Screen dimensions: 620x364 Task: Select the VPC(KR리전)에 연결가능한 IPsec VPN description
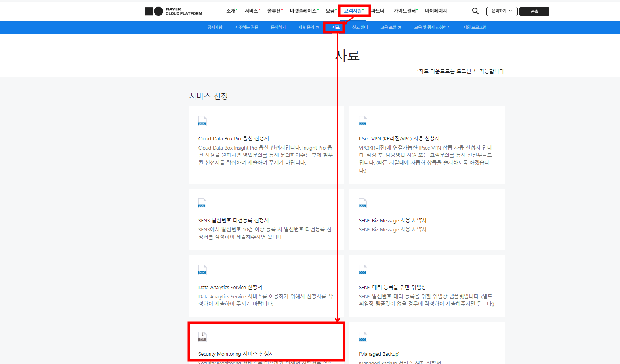click(x=425, y=159)
